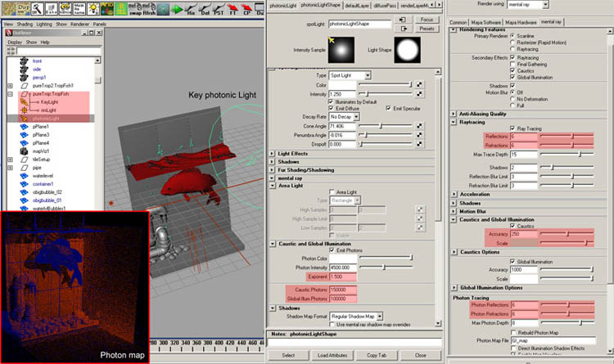Screen dimensions: 614x364
Task: Select the Raytracing primary renderer radio
Action: [512, 49]
